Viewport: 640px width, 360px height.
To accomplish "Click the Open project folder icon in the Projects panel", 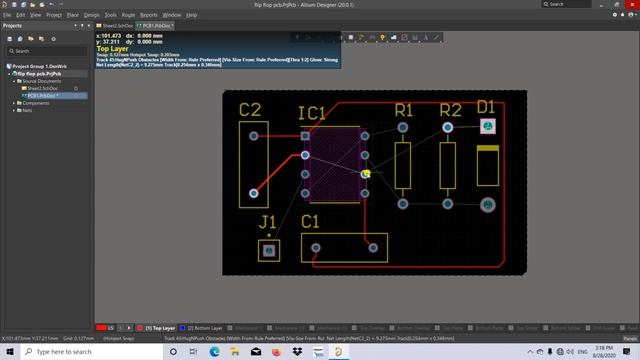I will point(31,39).
